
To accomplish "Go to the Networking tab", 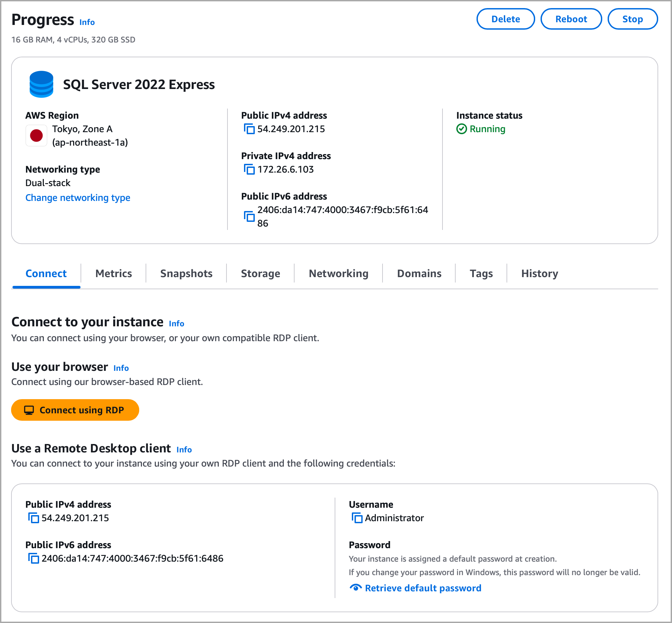I will pyautogui.click(x=338, y=273).
